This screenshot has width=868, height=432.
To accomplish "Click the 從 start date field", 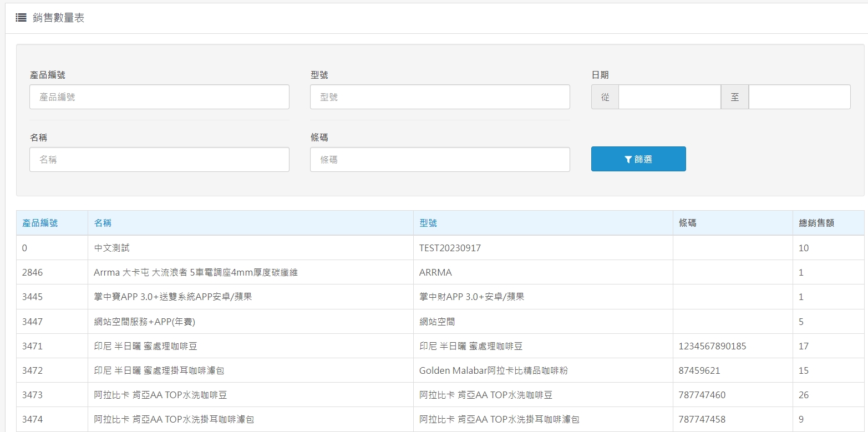I will [669, 96].
